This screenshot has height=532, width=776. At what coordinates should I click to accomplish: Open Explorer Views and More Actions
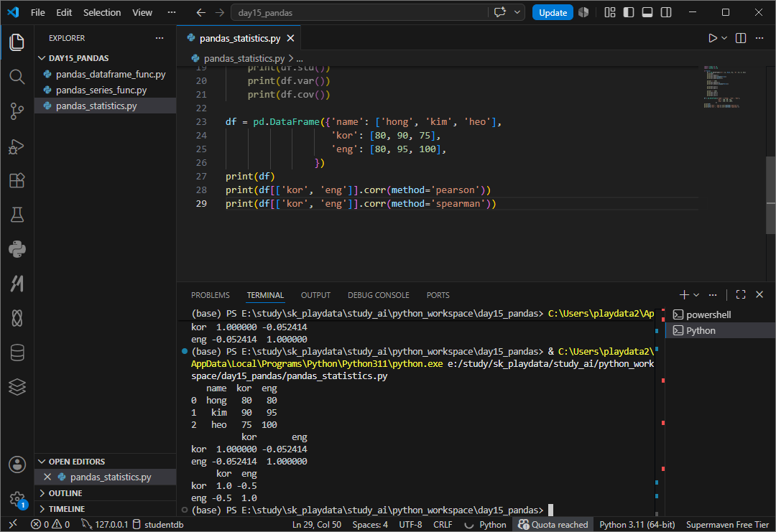(x=160, y=38)
